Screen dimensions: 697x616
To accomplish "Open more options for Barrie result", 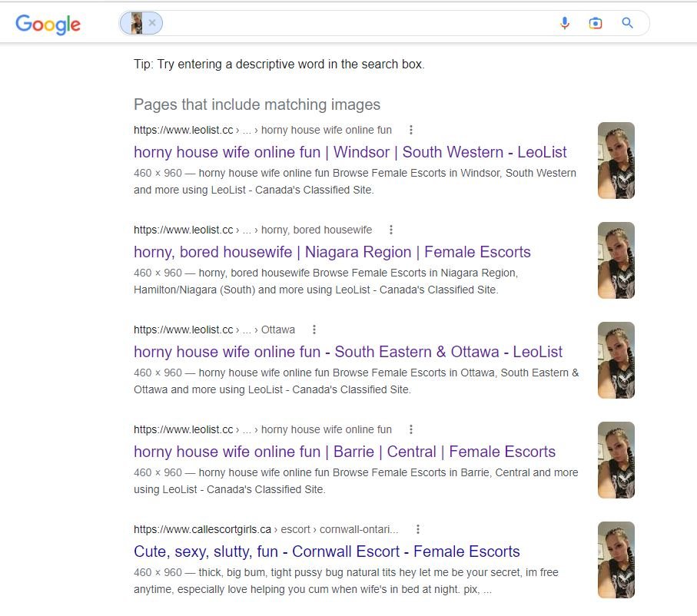I will click(x=410, y=429).
